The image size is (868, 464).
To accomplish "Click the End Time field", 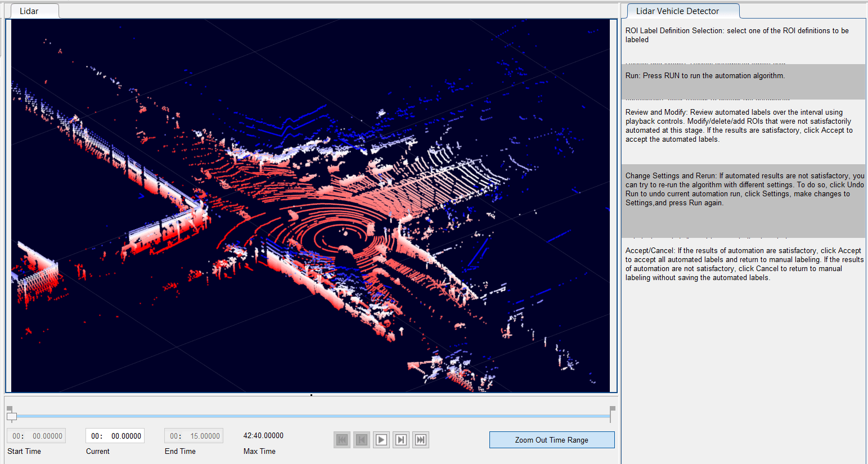I will (194, 436).
